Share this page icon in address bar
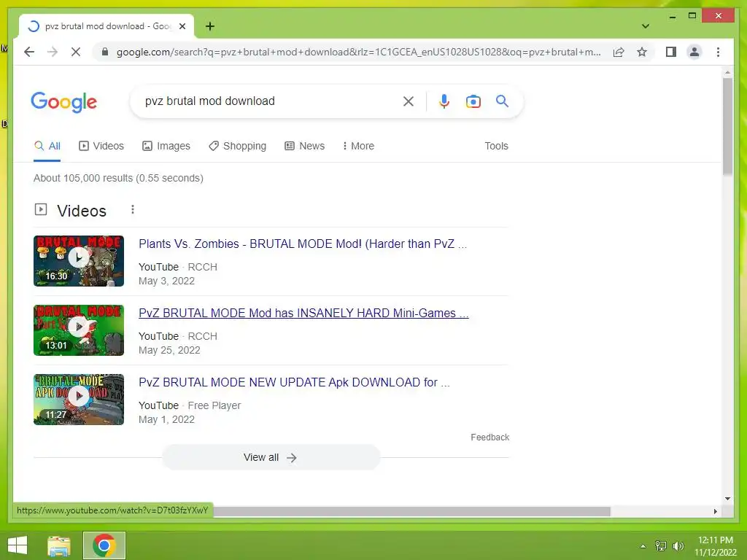Viewport: 747px width, 560px height. pyautogui.click(x=619, y=52)
